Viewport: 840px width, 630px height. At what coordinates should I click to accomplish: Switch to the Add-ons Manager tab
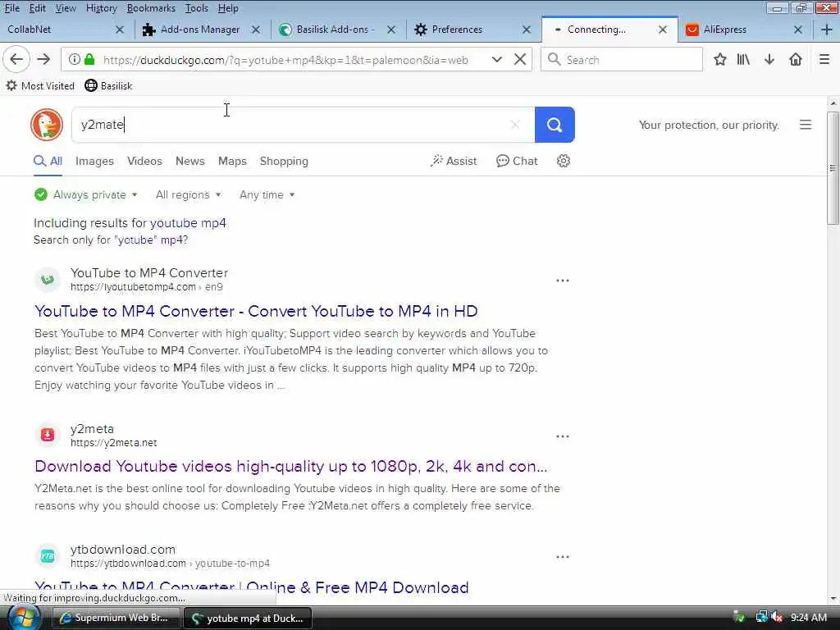pos(200,30)
